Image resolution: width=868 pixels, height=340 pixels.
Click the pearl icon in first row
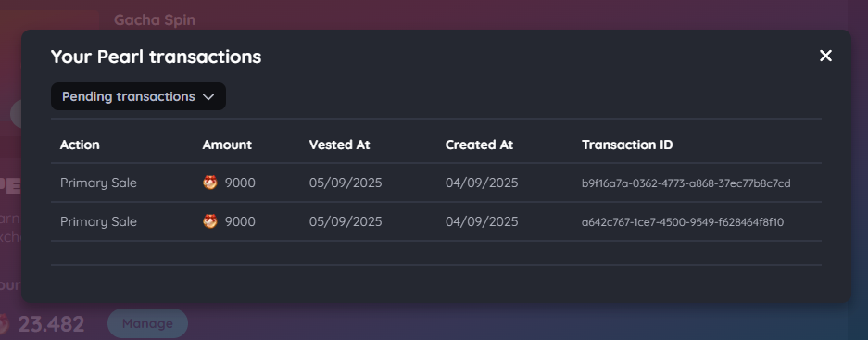(209, 183)
